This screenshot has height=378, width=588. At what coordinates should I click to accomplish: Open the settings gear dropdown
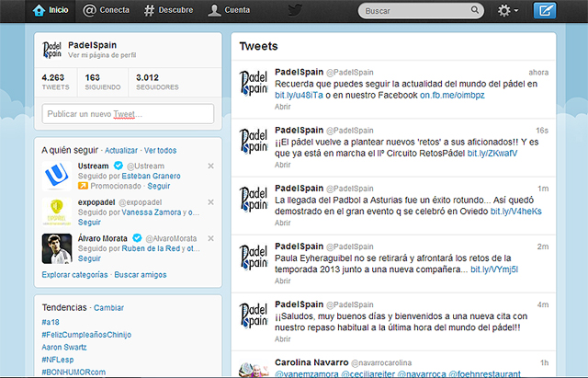[x=508, y=10]
